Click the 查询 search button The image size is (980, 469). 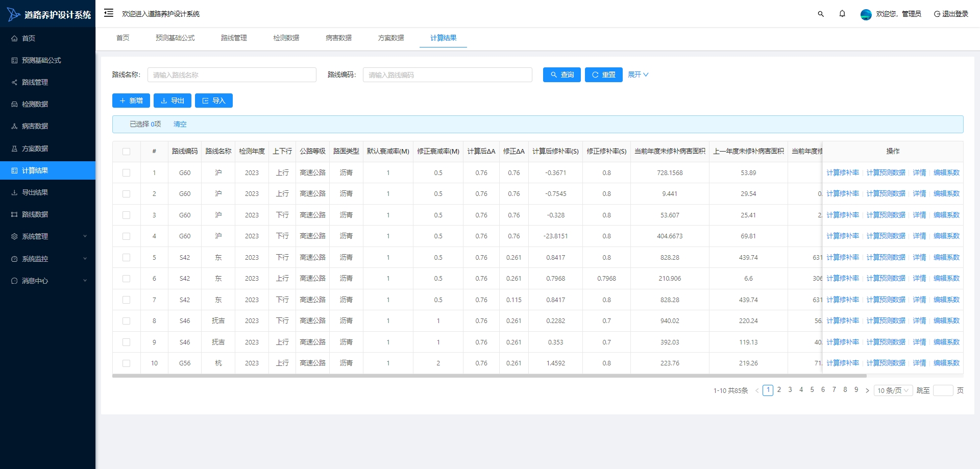[x=562, y=75]
